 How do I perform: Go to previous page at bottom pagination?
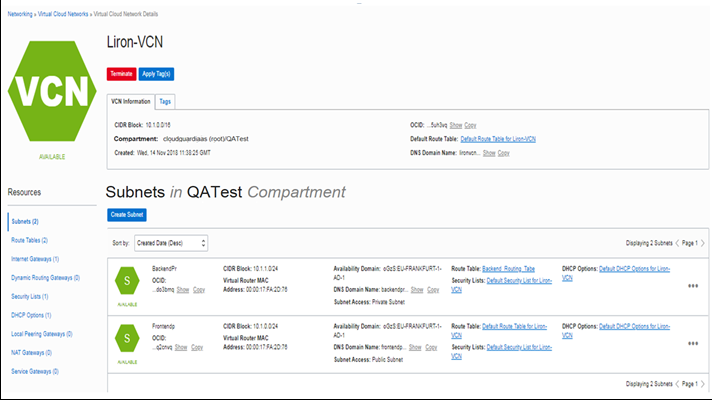coord(677,384)
